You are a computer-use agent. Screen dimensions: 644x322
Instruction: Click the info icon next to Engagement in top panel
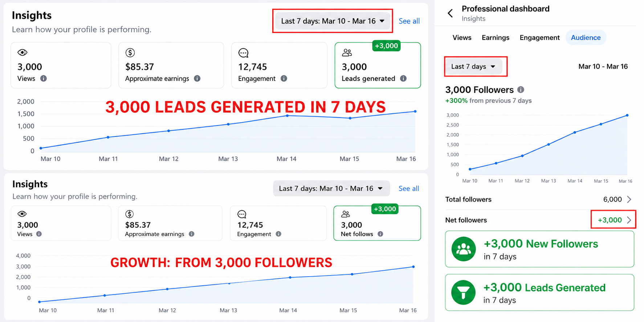[x=284, y=78]
